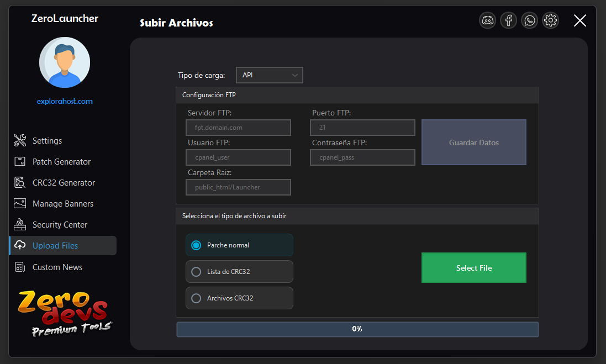Open the CRC32 Generator
Image resolution: width=606 pixels, height=364 pixels.
[x=63, y=182]
